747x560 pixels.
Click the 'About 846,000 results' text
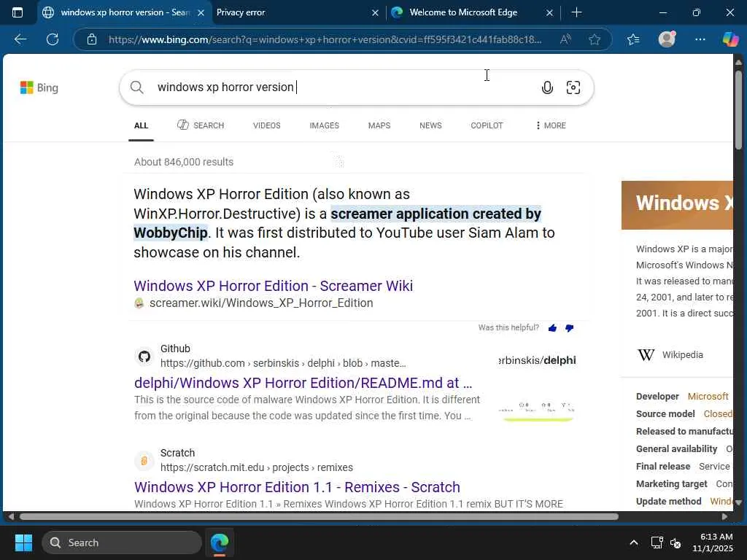pyautogui.click(x=184, y=162)
